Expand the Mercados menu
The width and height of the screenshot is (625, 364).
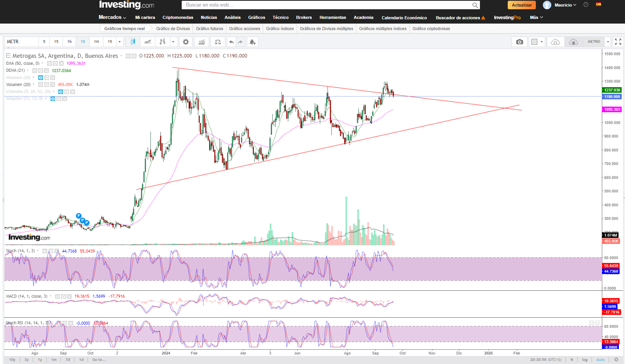[112, 17]
